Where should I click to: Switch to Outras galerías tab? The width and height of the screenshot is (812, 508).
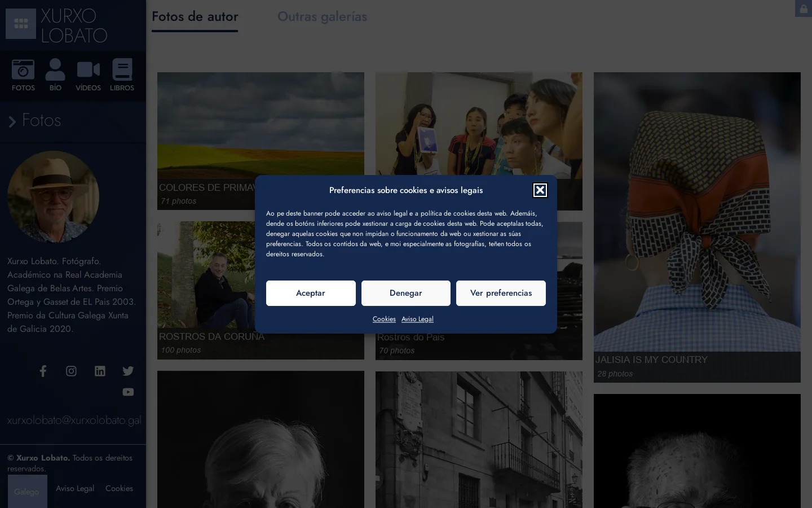[x=322, y=17]
